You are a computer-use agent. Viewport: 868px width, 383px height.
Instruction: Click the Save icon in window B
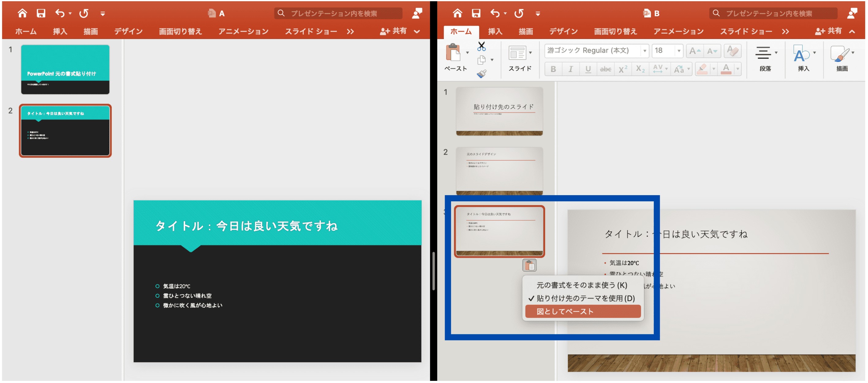click(x=476, y=13)
